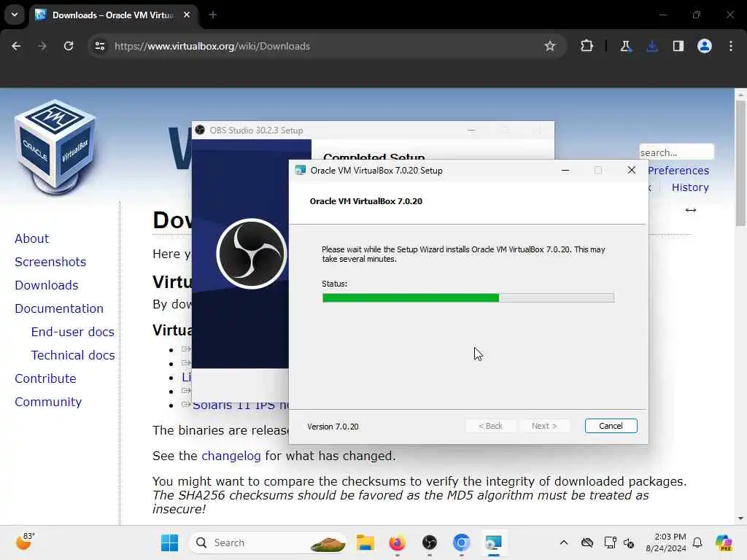Toggle page width double-arrow icon
The width and height of the screenshot is (747, 560).
coord(691,210)
